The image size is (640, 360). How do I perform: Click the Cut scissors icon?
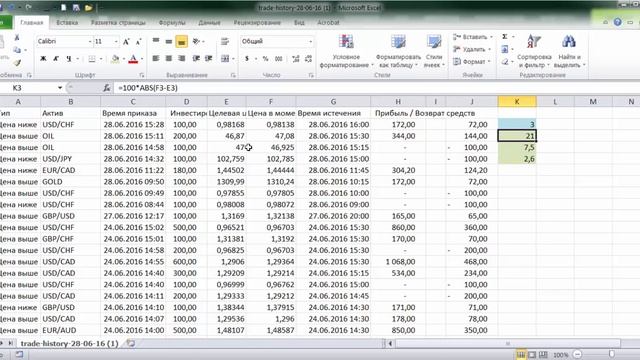pyautogui.click(x=17, y=38)
